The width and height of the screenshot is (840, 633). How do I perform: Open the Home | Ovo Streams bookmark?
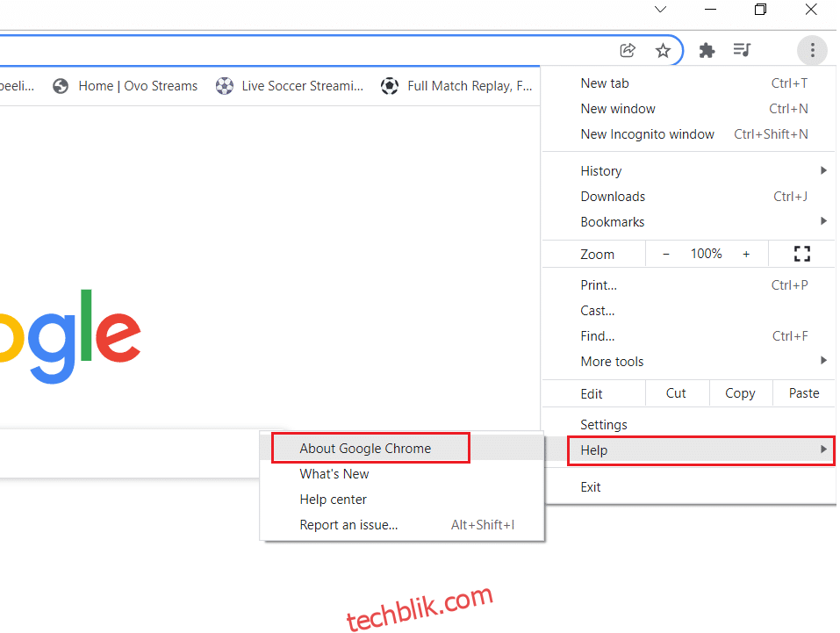coord(125,86)
